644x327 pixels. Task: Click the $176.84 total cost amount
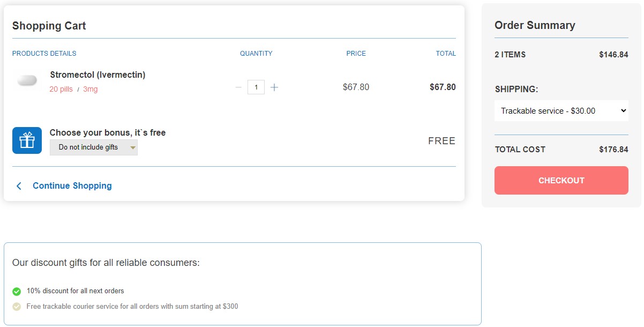(613, 150)
